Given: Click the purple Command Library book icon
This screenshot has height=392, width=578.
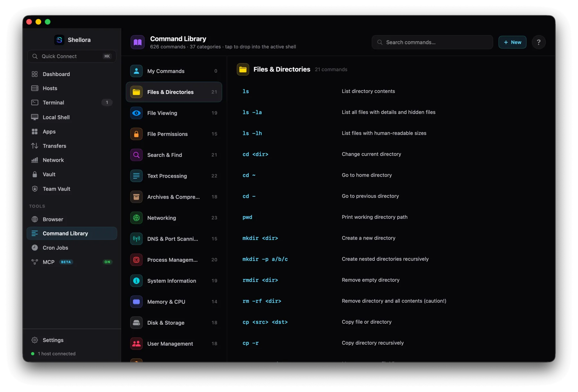Looking at the screenshot, I should (x=137, y=42).
